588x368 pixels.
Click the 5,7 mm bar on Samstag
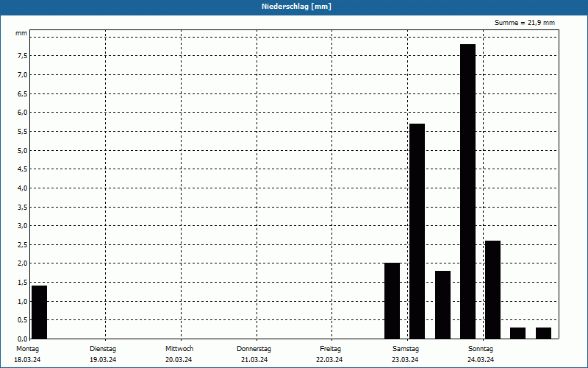pyautogui.click(x=417, y=231)
